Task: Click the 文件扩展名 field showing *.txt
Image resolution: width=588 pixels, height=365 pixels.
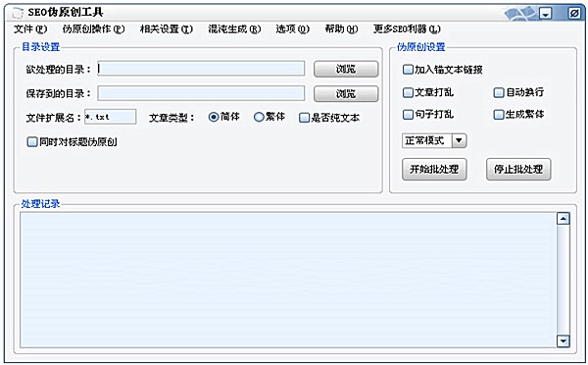Action: 110,117
